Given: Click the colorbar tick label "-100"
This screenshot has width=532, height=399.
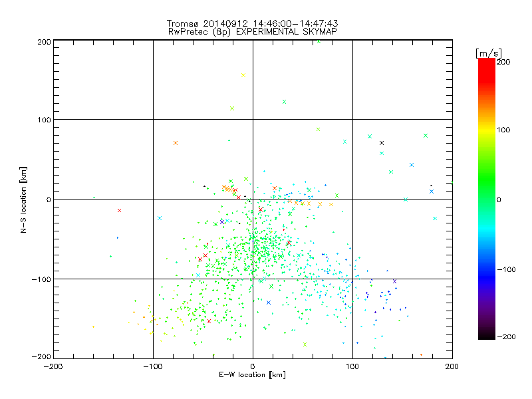Looking at the screenshot, I should [x=506, y=269].
